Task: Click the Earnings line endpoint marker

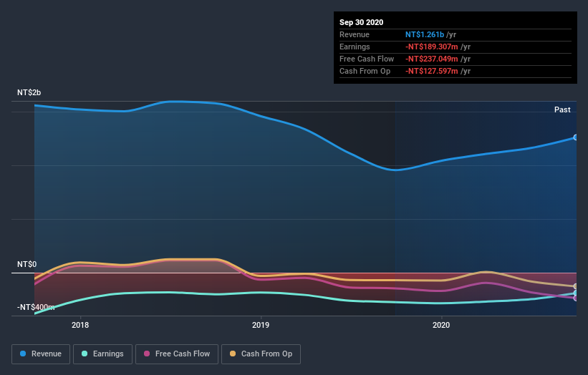Action: [x=576, y=293]
